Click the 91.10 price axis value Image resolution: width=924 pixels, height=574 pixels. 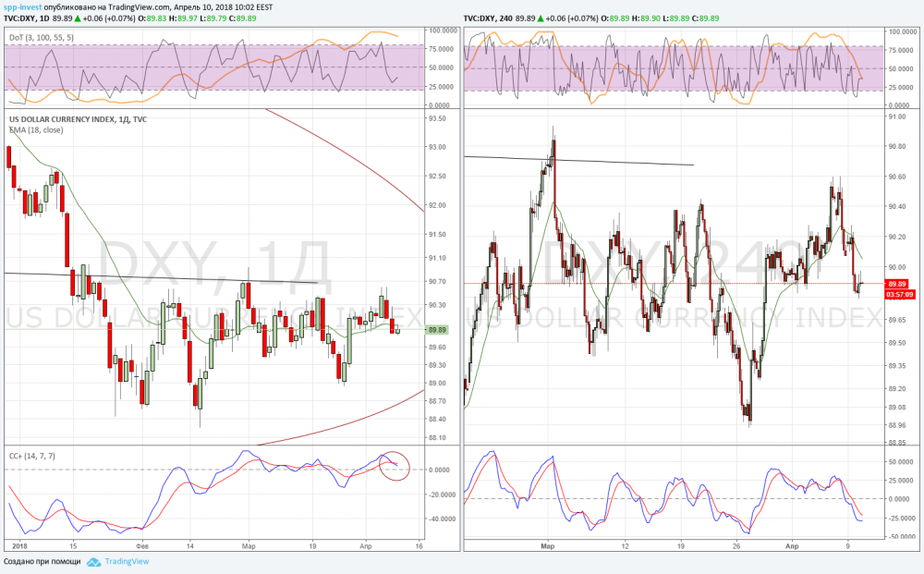tap(437, 258)
